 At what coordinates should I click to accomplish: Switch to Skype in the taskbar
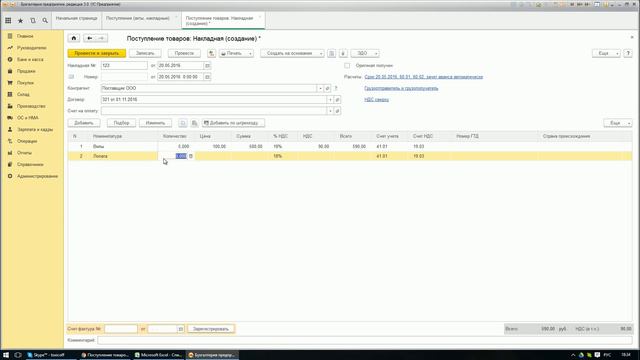49,355
